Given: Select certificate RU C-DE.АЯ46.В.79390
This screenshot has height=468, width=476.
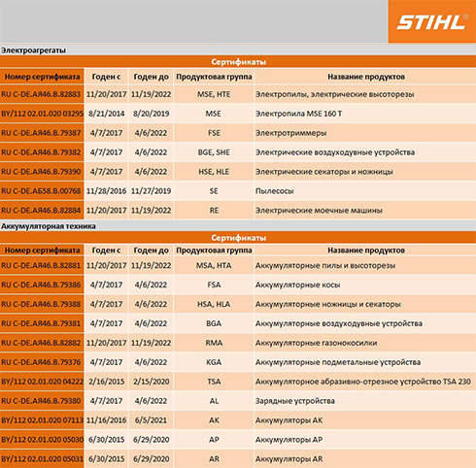Looking at the screenshot, I should pos(41,172).
